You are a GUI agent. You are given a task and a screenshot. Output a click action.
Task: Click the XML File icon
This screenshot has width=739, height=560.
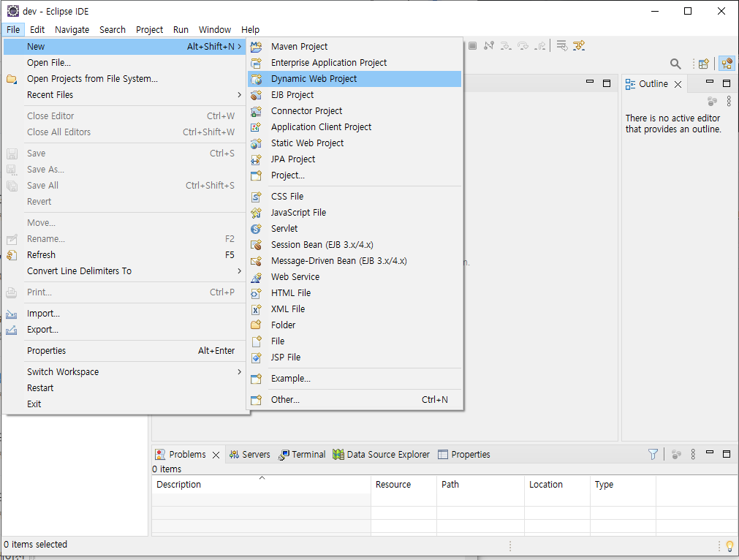256,309
